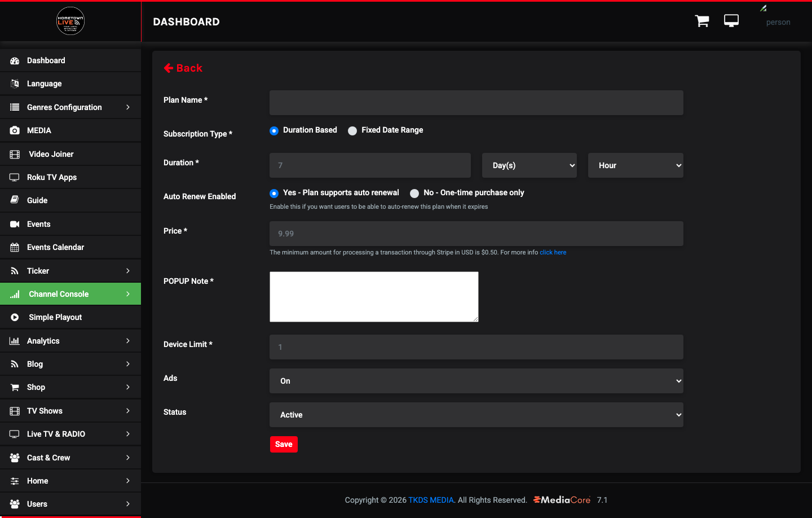Viewport: 812px width, 518px height.
Task: Click the red Back arrow icon
Action: (x=169, y=68)
